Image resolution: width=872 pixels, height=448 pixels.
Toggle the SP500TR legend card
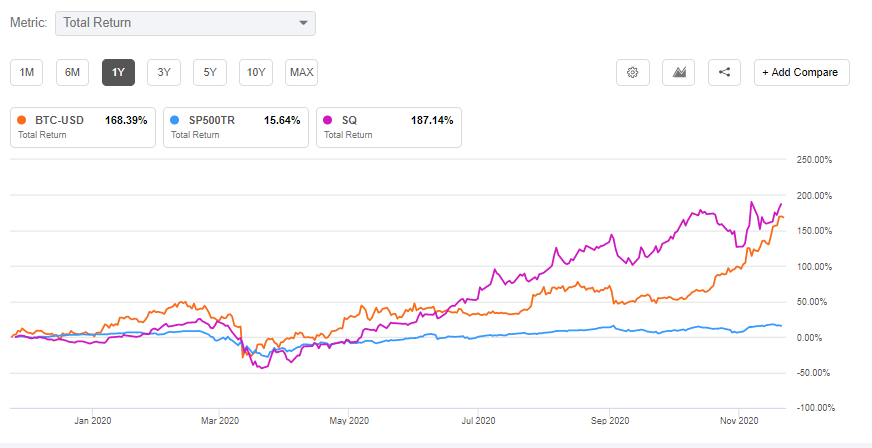[236, 127]
